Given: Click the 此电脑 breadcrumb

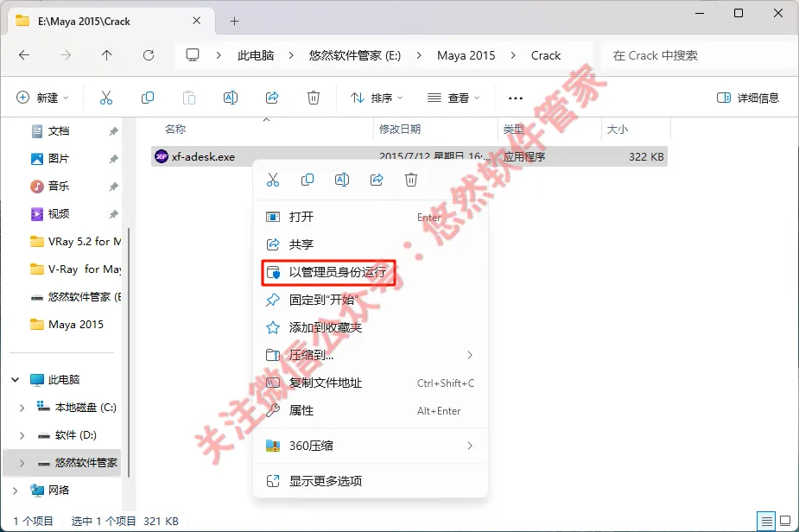Looking at the screenshot, I should pyautogui.click(x=256, y=55).
